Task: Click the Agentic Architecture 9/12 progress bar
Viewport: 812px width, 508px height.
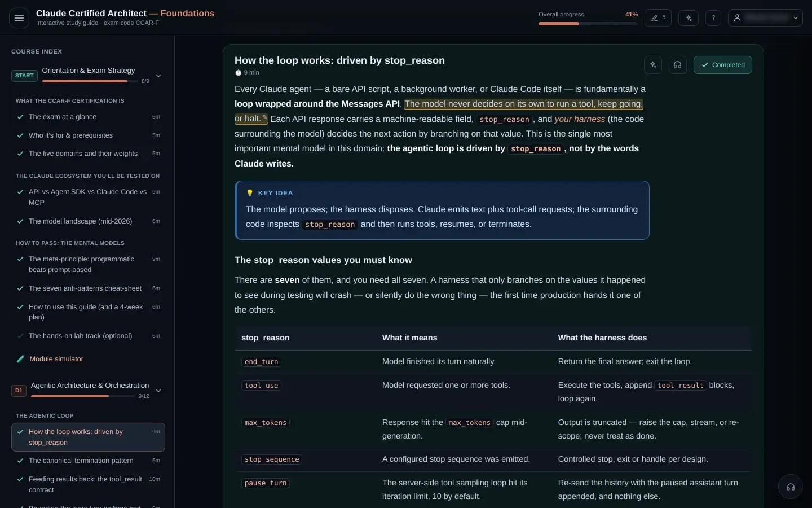Action: pos(83,396)
